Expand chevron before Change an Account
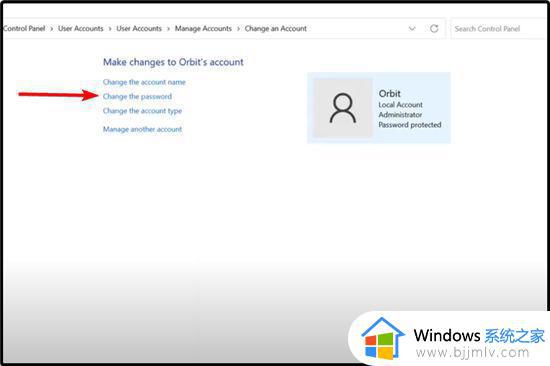Screen dimensions: 550x366 point(238,29)
